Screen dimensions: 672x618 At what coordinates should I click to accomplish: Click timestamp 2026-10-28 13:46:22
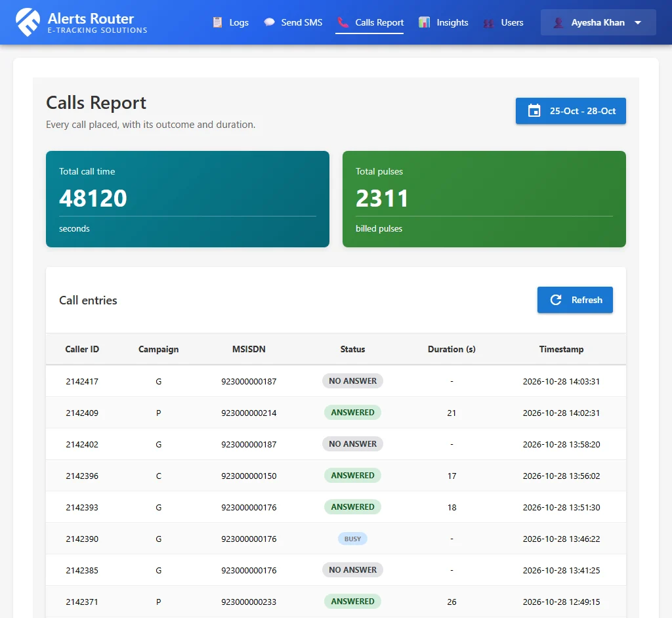tap(562, 539)
